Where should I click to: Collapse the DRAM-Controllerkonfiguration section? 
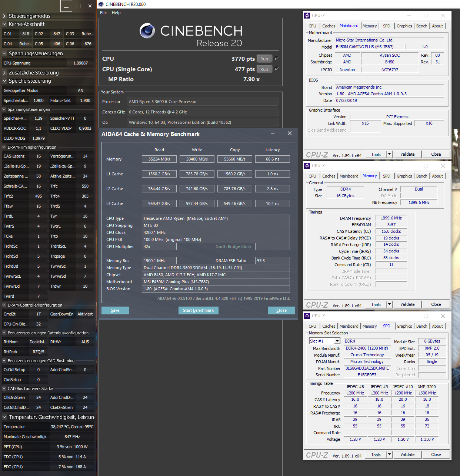[4, 305]
